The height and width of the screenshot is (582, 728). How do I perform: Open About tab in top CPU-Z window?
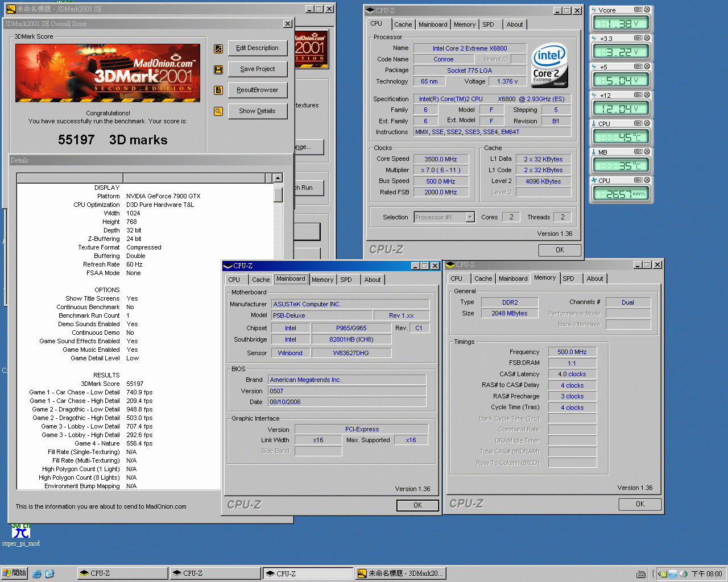pos(515,24)
